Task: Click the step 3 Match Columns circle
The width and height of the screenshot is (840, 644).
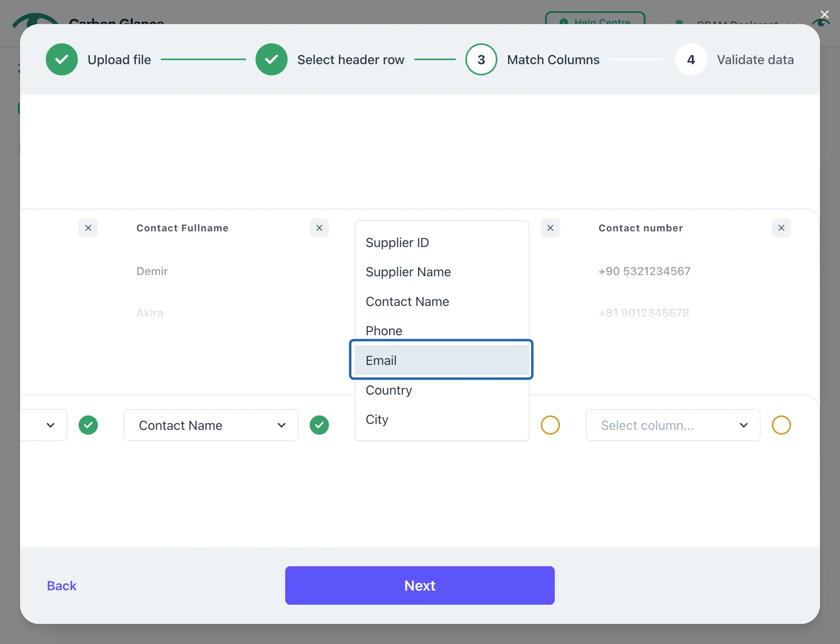Action: [481, 59]
